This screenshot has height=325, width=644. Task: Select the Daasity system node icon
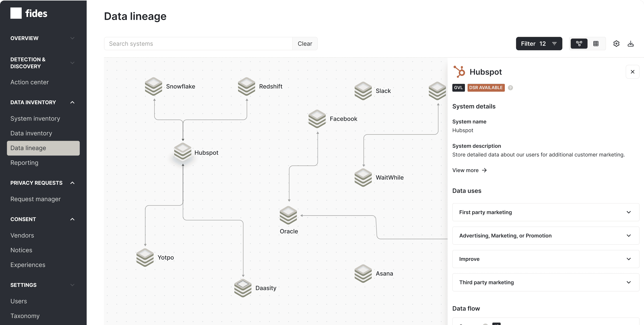tap(243, 288)
